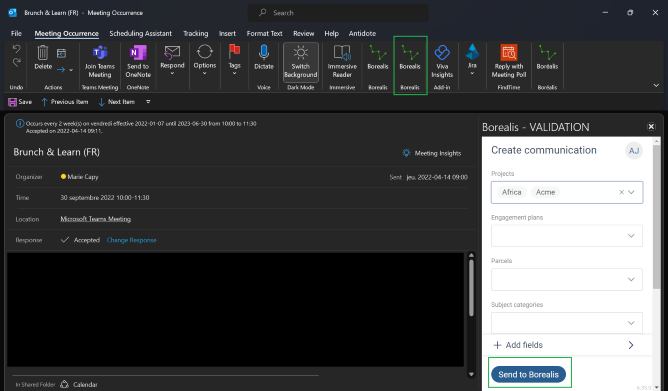Screen dimensions: 668x391
Task: Open the Tracking tab
Action: [x=196, y=33]
